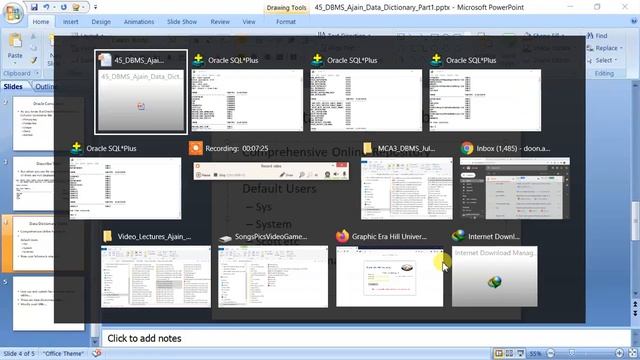This screenshot has height=360, width=640.
Task: Click 'Slide 4 of 5' in status bar
Action: [19, 353]
